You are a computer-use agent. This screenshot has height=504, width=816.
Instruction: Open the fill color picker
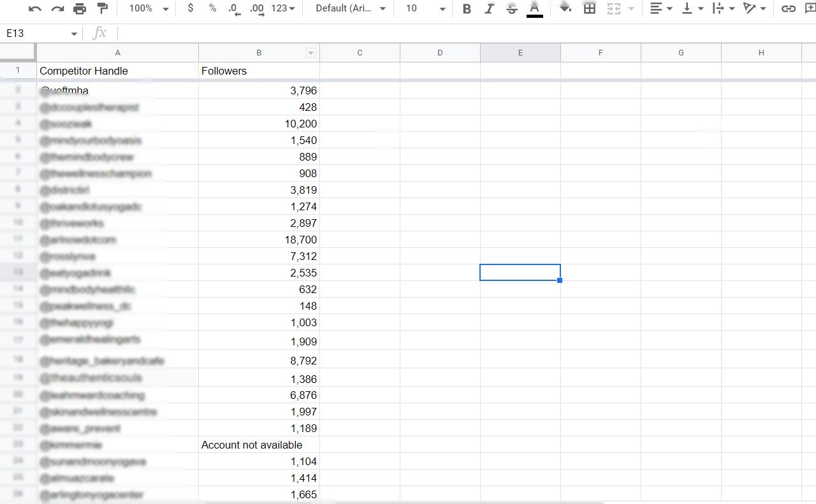click(x=565, y=8)
